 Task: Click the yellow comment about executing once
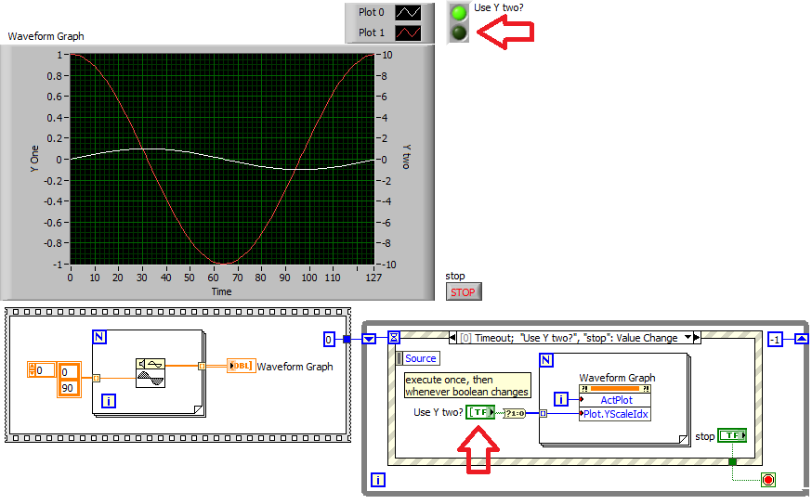tap(467, 385)
